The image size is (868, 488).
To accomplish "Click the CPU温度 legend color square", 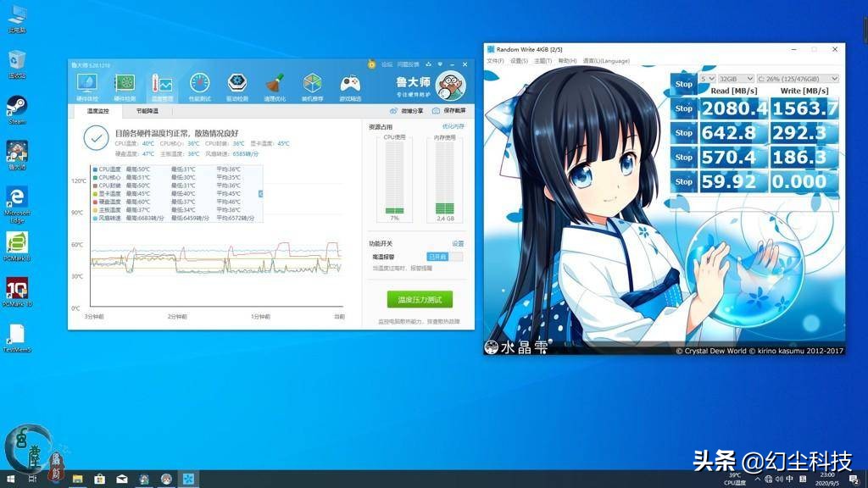I will tap(95, 169).
